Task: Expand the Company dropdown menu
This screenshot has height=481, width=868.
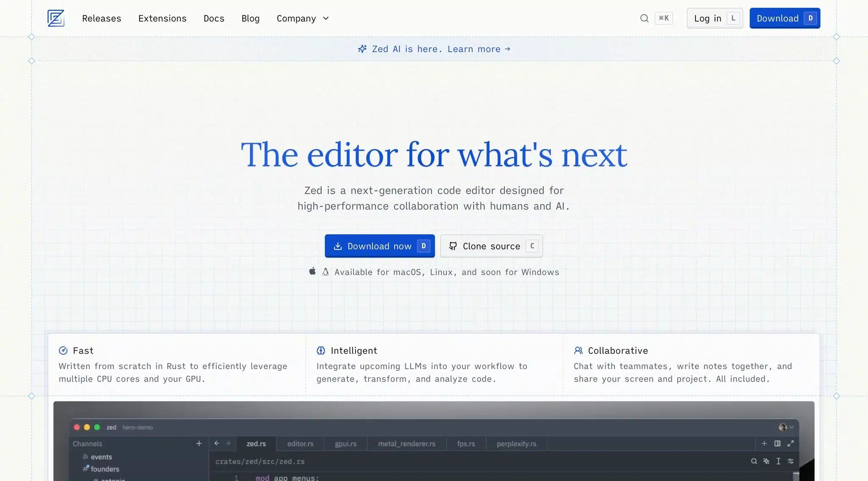Action: pyautogui.click(x=303, y=18)
